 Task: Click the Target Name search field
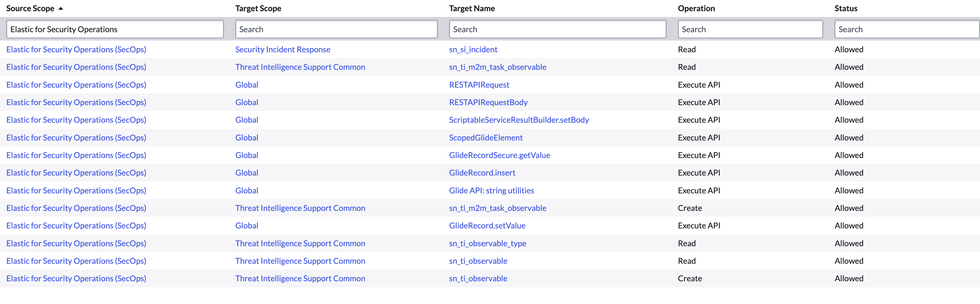click(557, 29)
